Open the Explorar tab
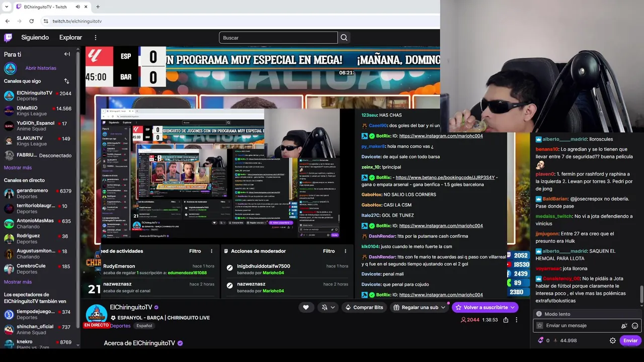 (70, 38)
